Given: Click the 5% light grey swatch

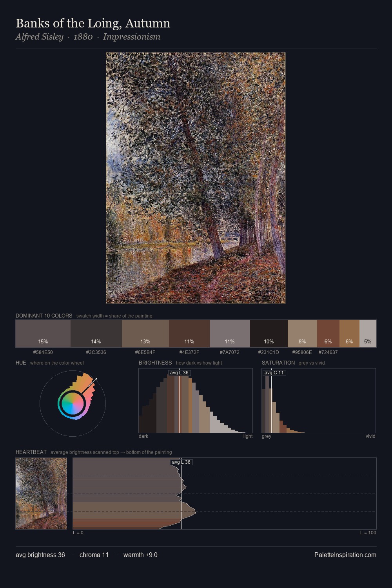Looking at the screenshot, I should (x=368, y=334).
